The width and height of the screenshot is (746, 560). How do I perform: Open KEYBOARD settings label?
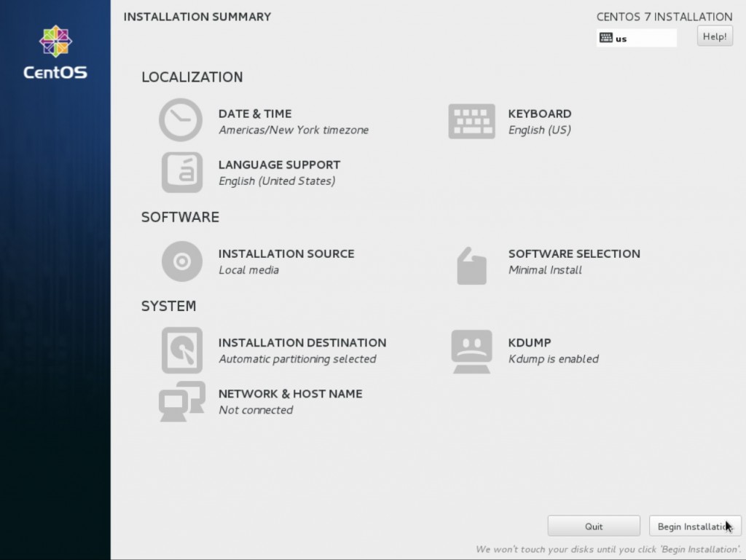coord(540,114)
